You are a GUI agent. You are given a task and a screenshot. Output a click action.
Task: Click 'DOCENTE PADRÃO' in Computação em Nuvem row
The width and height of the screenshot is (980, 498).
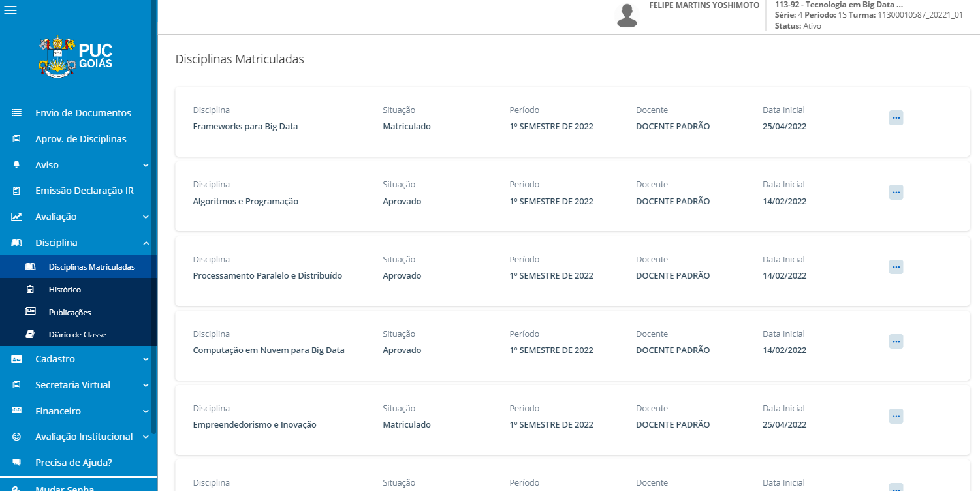[x=673, y=350]
